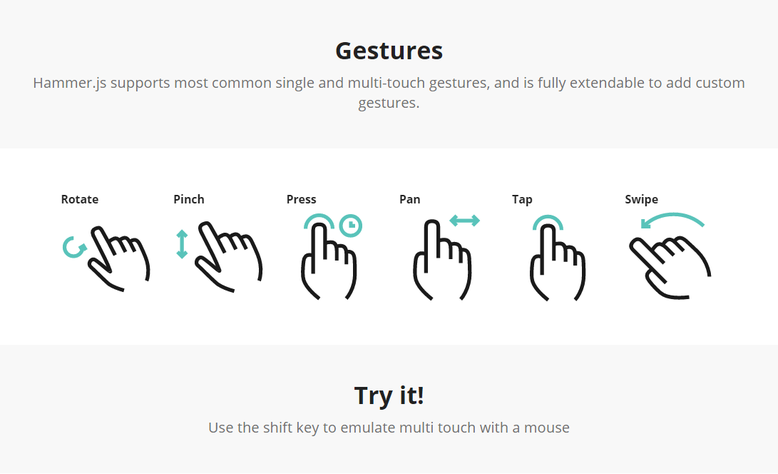Click the teal horizontal pan arrow
The height and width of the screenshot is (474, 778).
[464, 220]
